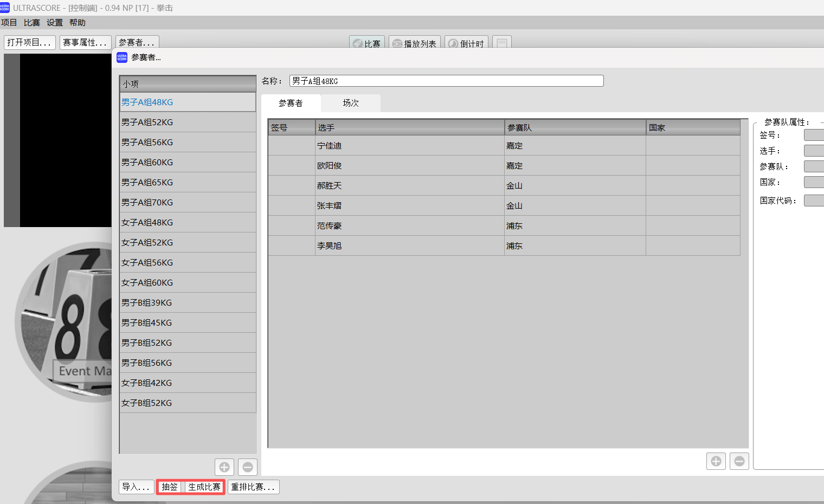
Task: Open the 比赛 rocket toolbar icon
Action: point(366,44)
